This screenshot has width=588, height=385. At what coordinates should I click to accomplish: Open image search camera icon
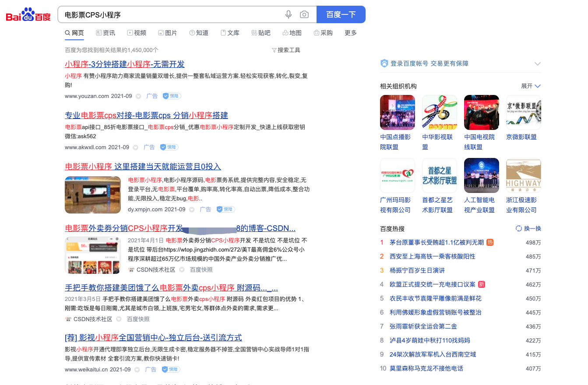pyautogui.click(x=304, y=14)
